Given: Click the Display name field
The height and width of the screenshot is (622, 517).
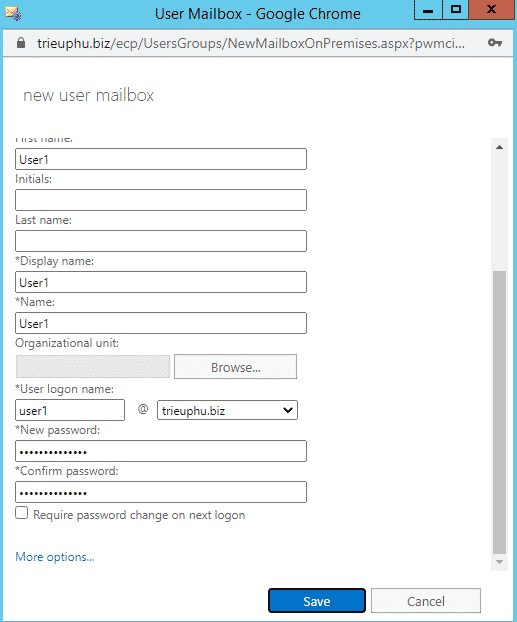Looking at the screenshot, I should coord(161,282).
